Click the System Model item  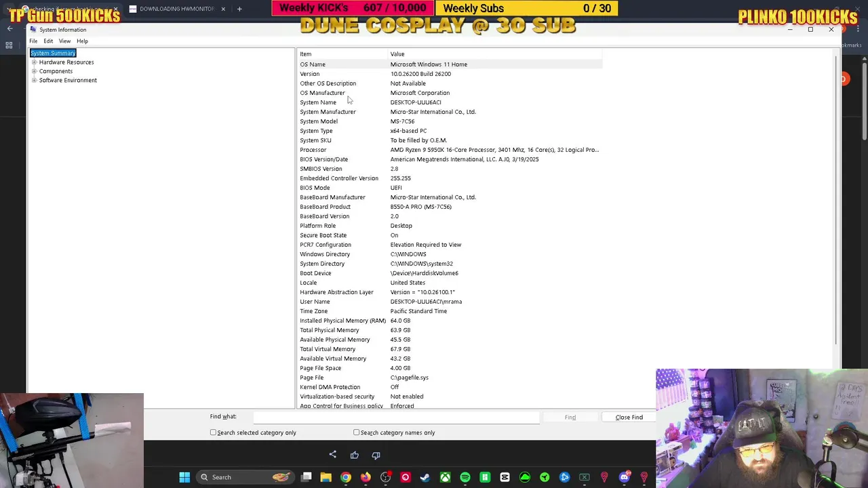pos(319,121)
